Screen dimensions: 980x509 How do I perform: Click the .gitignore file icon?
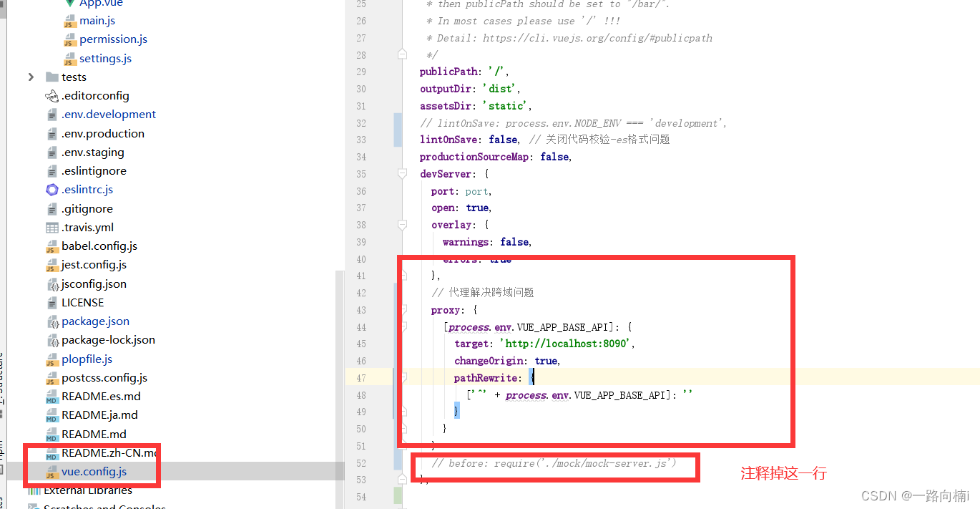coord(52,209)
